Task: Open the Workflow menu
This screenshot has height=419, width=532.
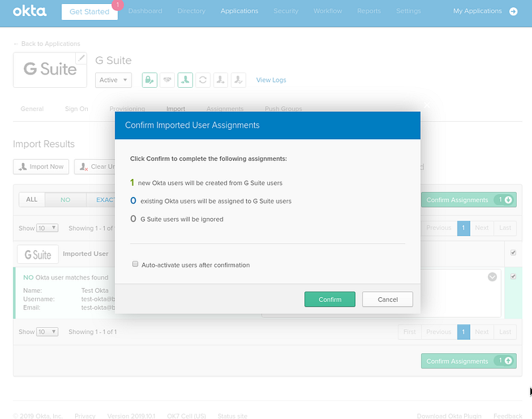Action: point(328,11)
